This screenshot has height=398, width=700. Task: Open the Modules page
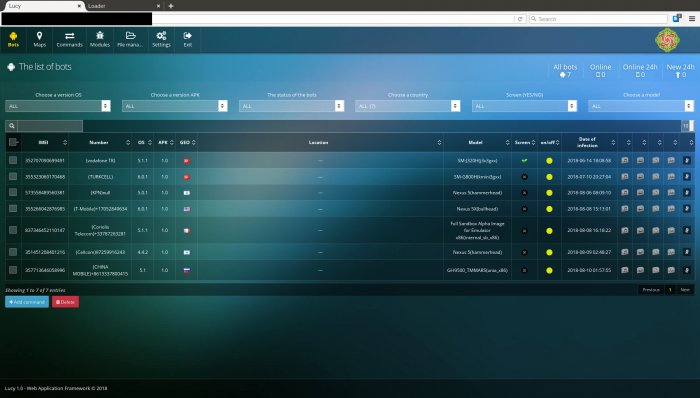pyautogui.click(x=100, y=39)
